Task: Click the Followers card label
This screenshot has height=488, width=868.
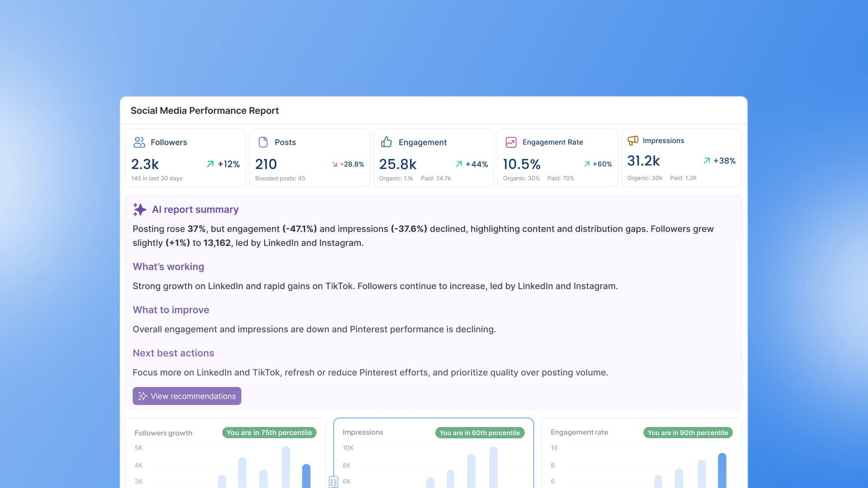Action: point(169,142)
